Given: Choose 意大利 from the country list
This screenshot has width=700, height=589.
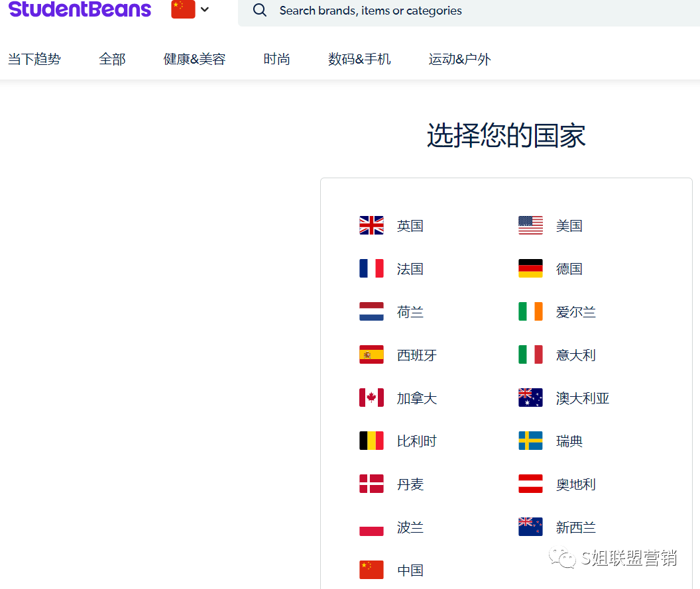Looking at the screenshot, I should (x=576, y=355).
